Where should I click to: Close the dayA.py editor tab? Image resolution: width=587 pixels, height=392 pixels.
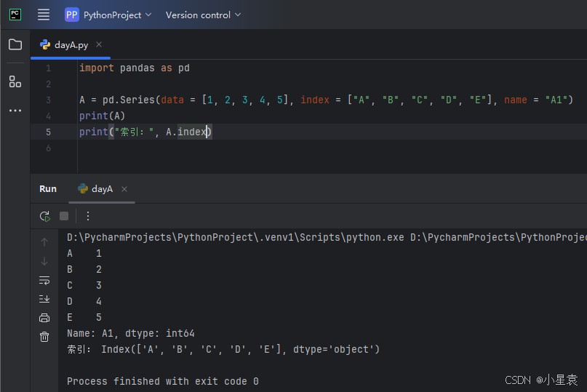[x=99, y=44]
